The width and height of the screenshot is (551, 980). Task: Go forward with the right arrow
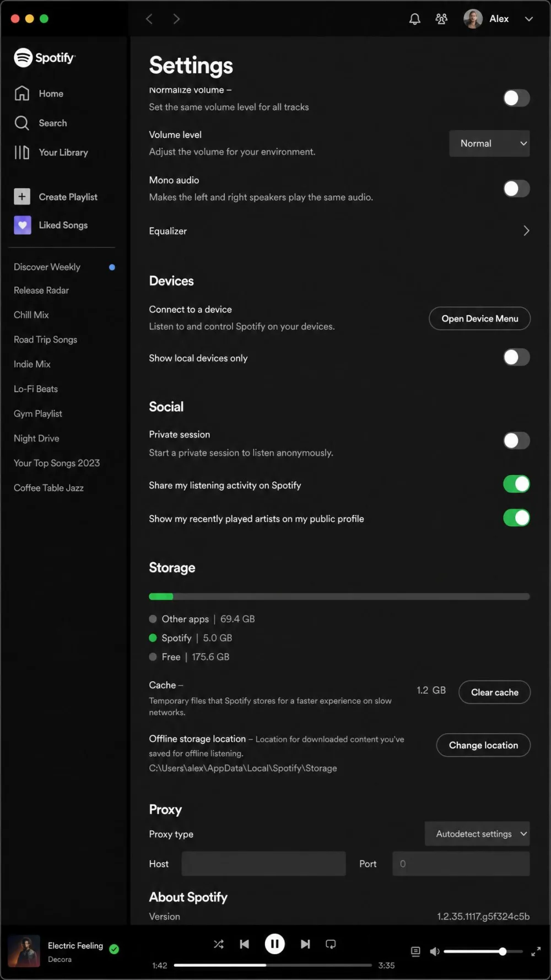tap(176, 19)
